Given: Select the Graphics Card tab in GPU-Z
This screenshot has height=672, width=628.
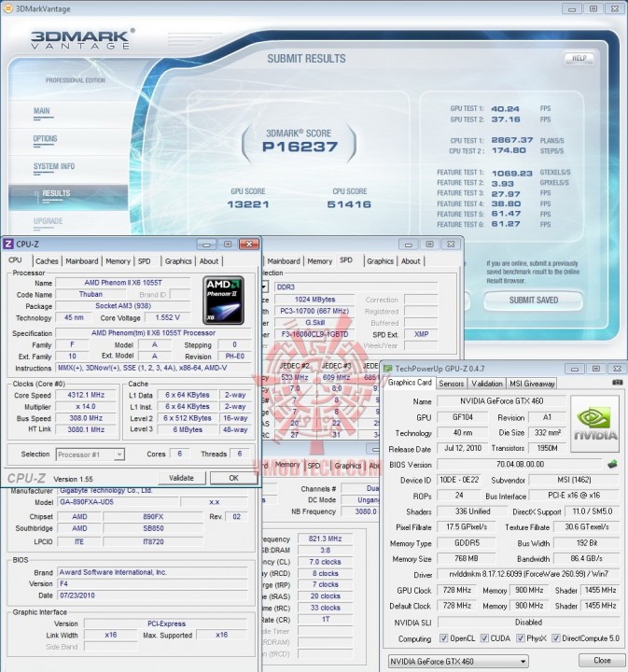Looking at the screenshot, I should pos(410,383).
